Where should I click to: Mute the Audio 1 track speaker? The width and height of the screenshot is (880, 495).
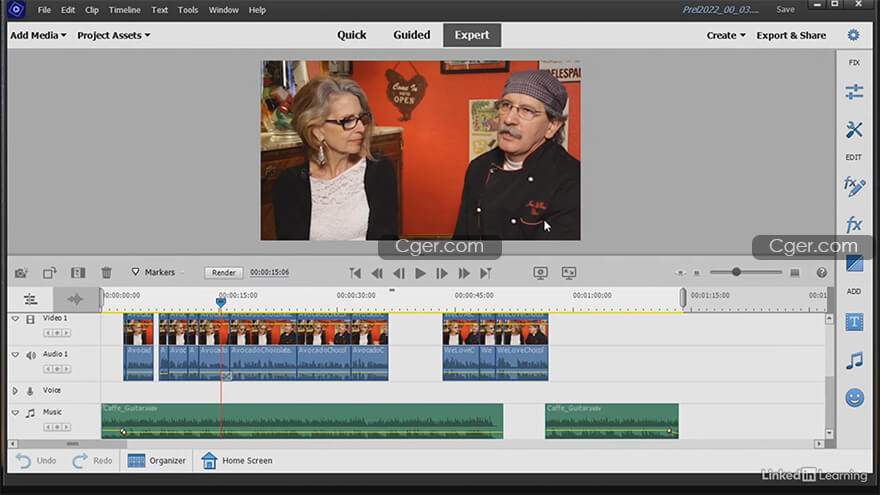(x=31, y=355)
